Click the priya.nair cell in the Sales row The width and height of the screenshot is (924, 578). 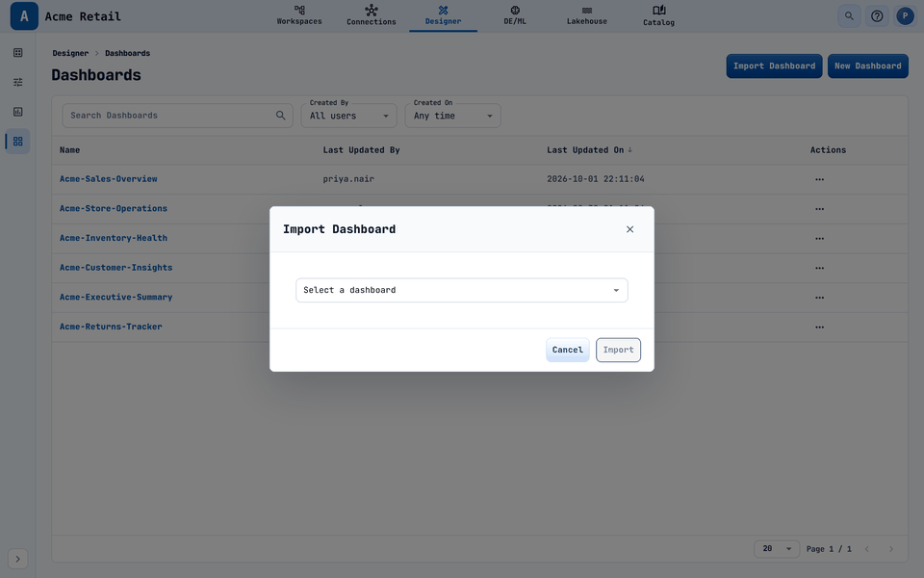coord(348,179)
